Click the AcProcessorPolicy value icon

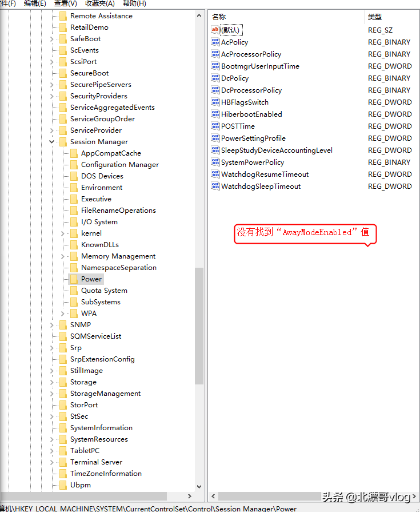pos(215,54)
